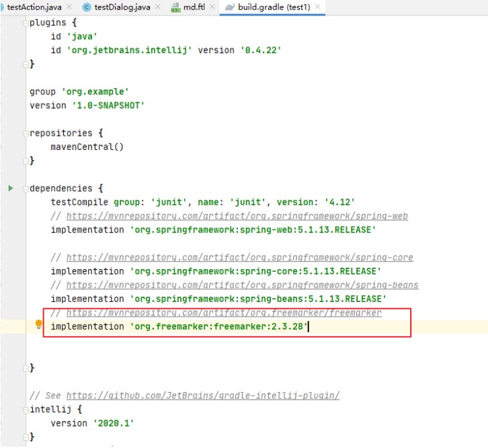Click the mavenCentral() call
This screenshot has width=488, height=448.
(87, 147)
